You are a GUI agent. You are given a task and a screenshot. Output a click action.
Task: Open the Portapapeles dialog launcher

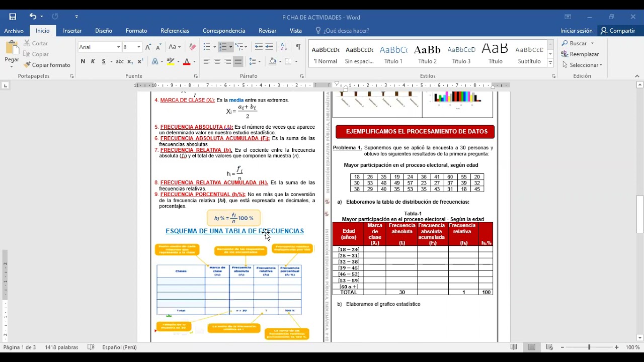click(71, 76)
